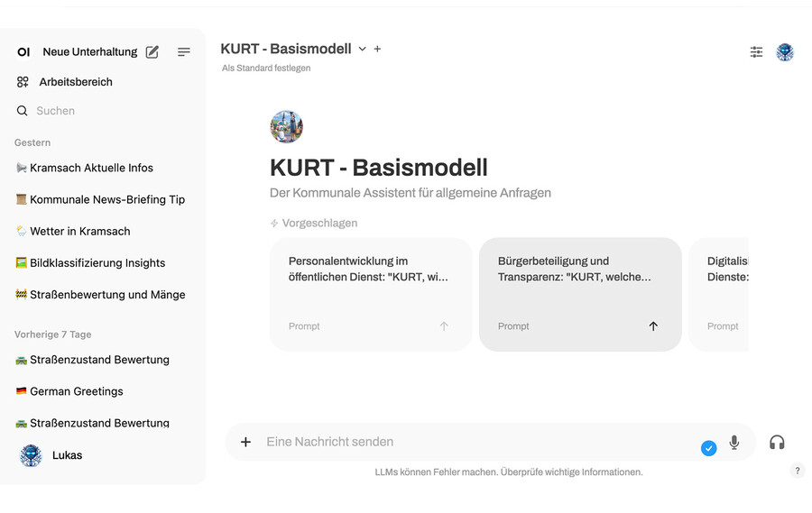Click the Neue Unterhaltung label

click(x=90, y=51)
